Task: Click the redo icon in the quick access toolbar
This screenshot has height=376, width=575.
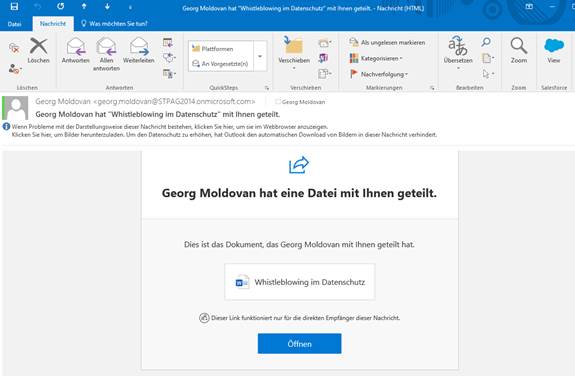Action: 61,6
